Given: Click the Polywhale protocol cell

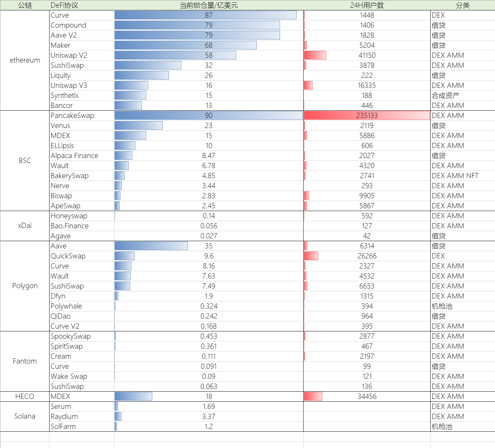Looking at the screenshot, I should (82, 306).
